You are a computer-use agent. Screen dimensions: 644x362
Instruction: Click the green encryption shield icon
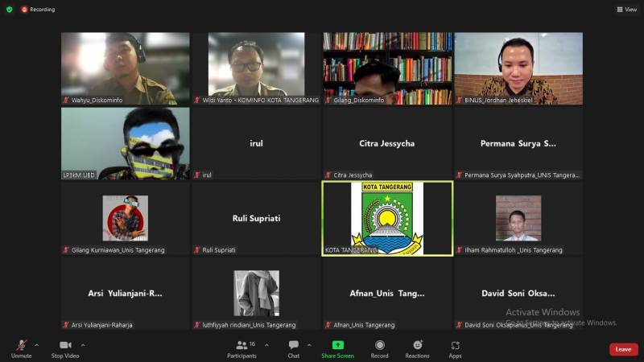click(10, 10)
